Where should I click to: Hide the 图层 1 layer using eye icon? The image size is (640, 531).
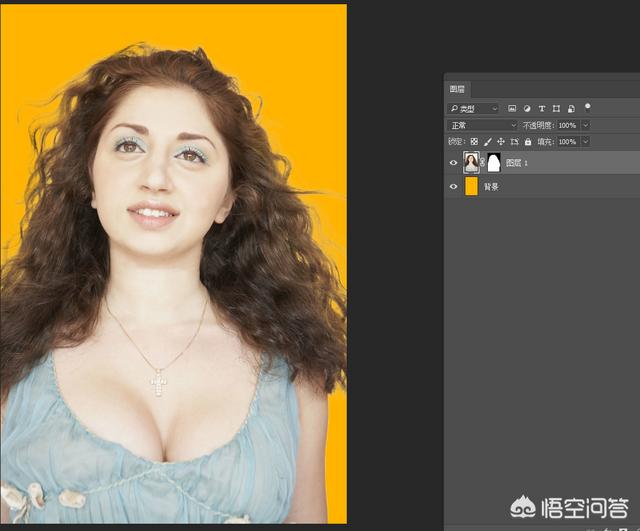pyautogui.click(x=453, y=162)
